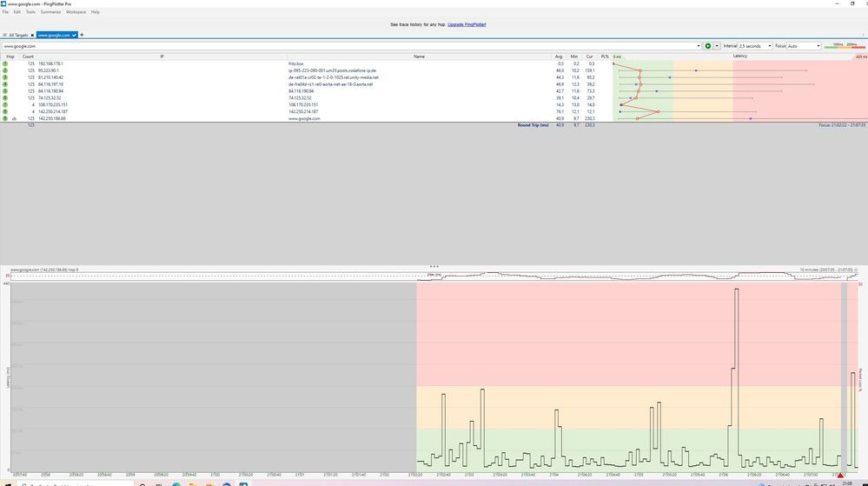The image size is (868, 486).
Task: Switch to the All Targets tab
Action: pyautogui.click(x=17, y=35)
